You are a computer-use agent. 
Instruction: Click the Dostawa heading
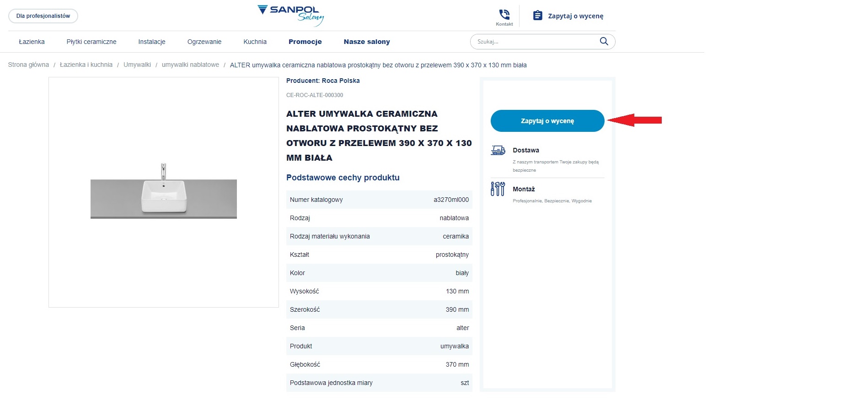pos(526,150)
